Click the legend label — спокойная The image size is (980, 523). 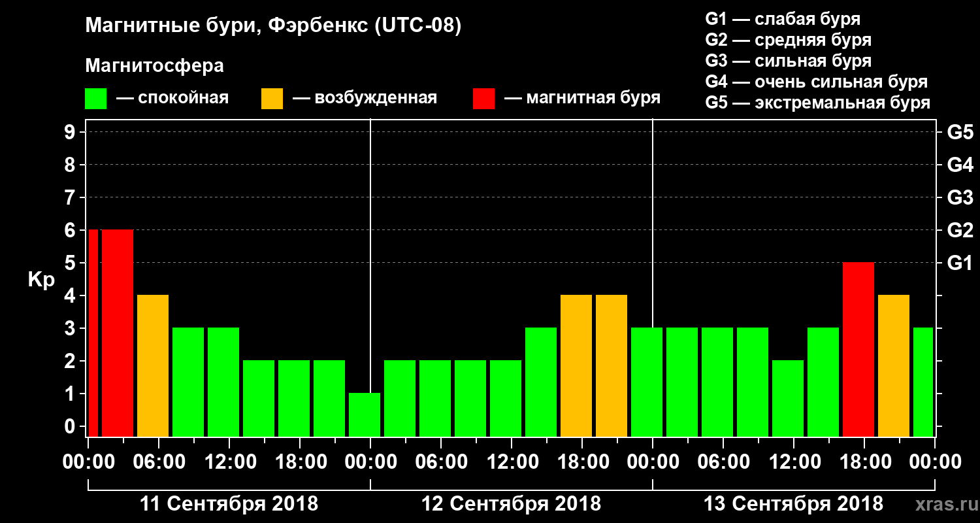coord(172,98)
